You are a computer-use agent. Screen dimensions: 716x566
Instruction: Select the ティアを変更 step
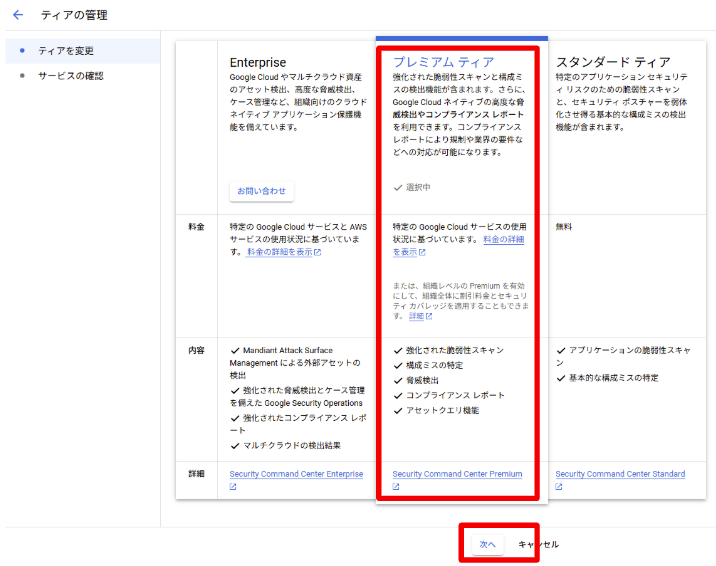[x=83, y=51]
